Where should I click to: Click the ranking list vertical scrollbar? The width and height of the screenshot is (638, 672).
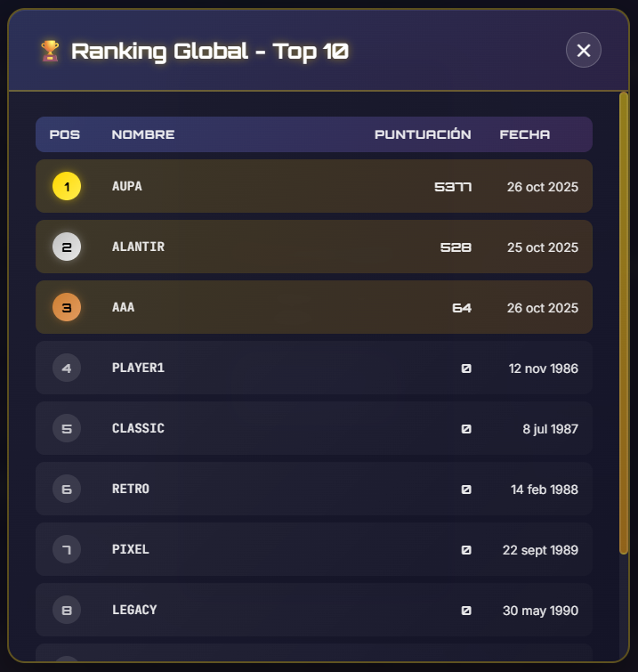(x=624, y=320)
